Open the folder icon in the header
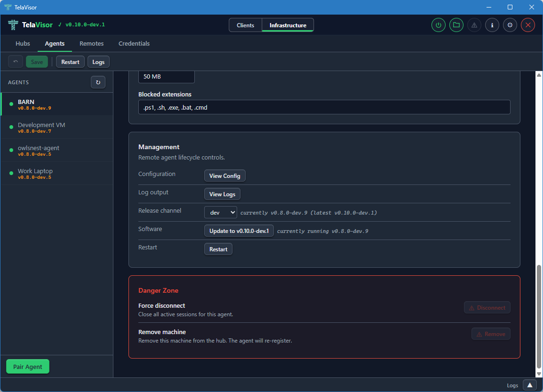This screenshot has width=543, height=392. pos(456,25)
